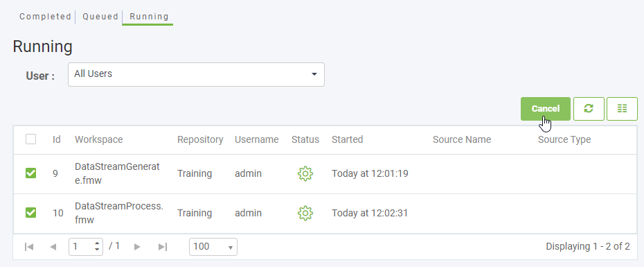Sort by the Workspace column header

click(x=98, y=139)
